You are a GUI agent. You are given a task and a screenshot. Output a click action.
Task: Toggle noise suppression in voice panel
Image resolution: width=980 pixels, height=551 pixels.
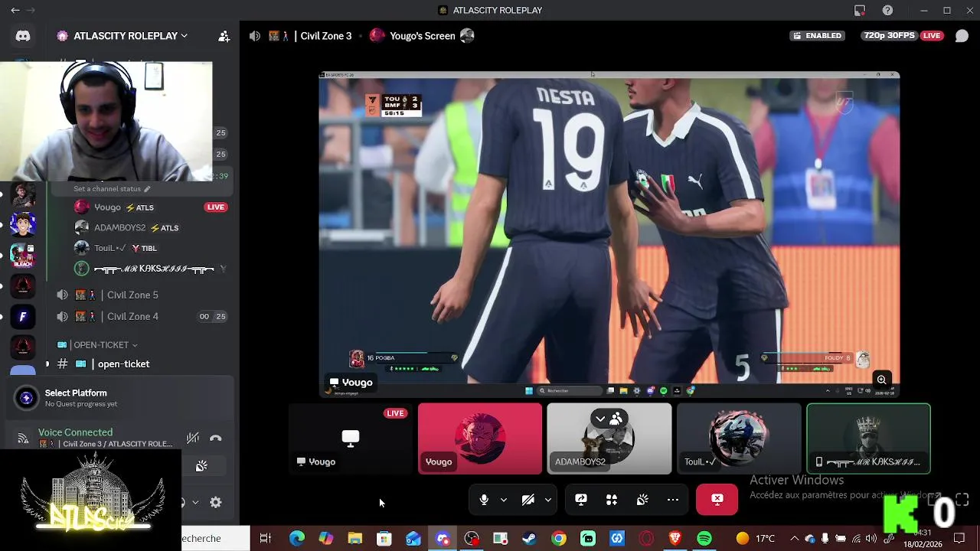193,439
